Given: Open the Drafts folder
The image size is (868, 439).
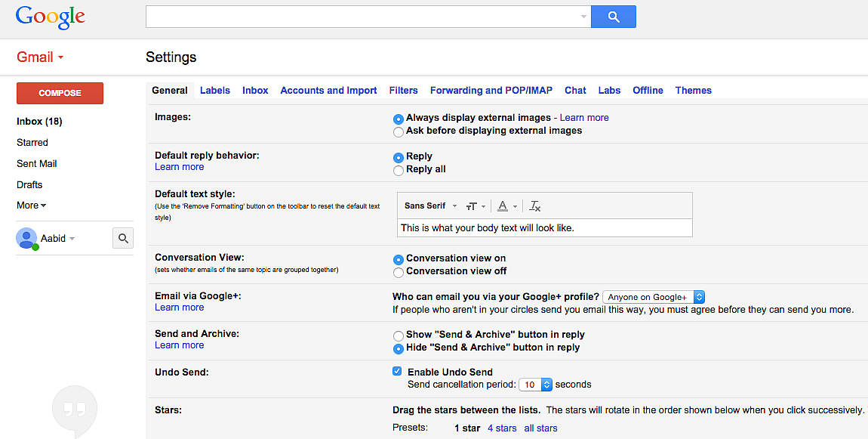Looking at the screenshot, I should [x=29, y=184].
